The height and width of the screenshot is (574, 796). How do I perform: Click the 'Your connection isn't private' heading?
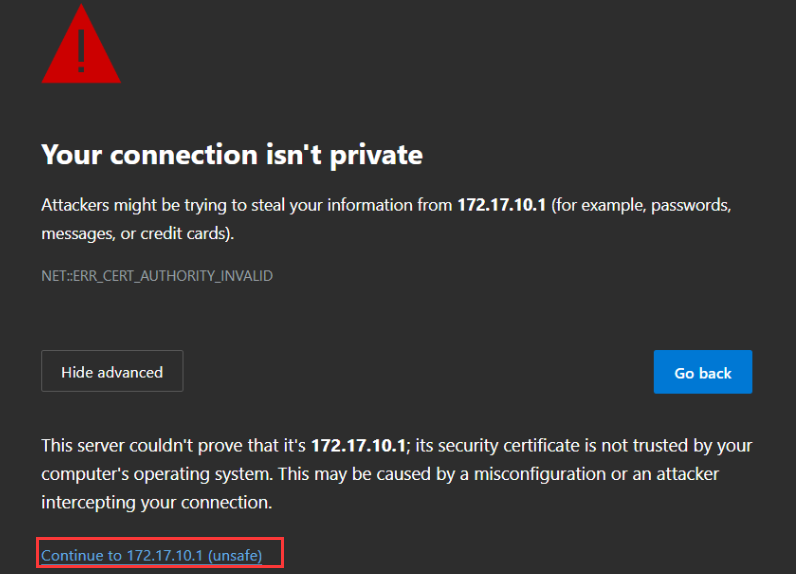point(231,155)
